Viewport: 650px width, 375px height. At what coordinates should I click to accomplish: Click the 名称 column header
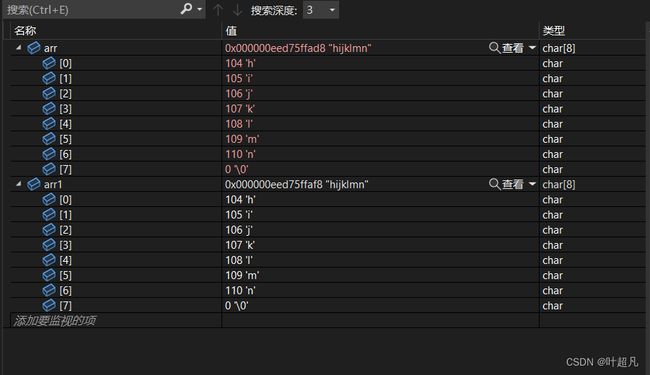click(x=25, y=31)
